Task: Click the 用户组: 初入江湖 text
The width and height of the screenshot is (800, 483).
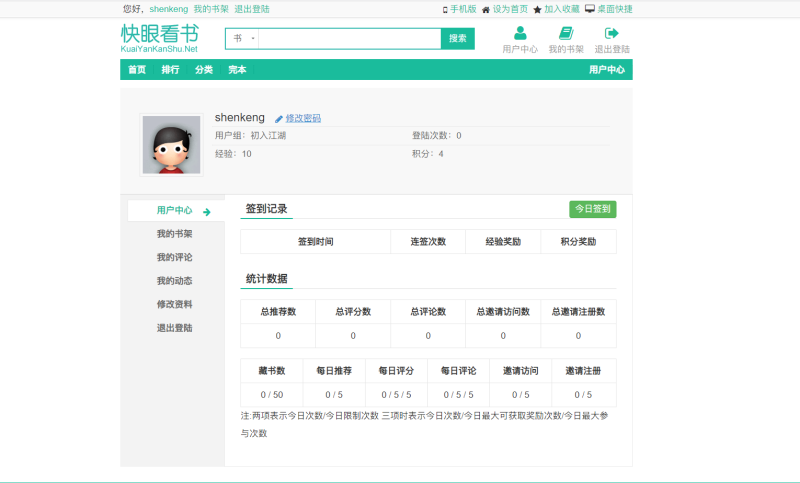Action: [250, 136]
